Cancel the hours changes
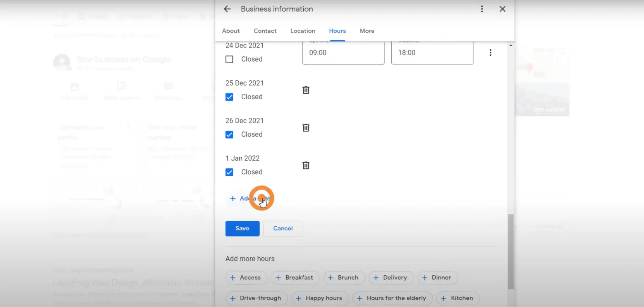Image resolution: width=644 pixels, height=307 pixels. (x=283, y=229)
